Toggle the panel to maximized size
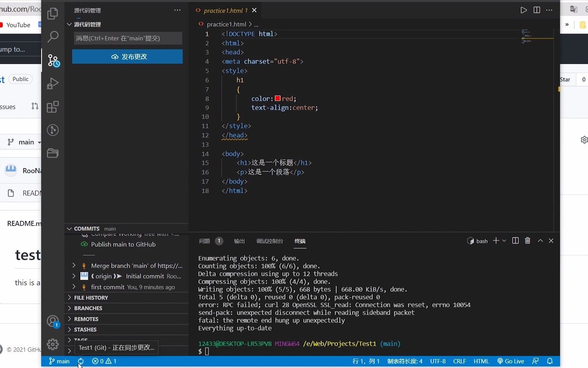 tap(540, 241)
